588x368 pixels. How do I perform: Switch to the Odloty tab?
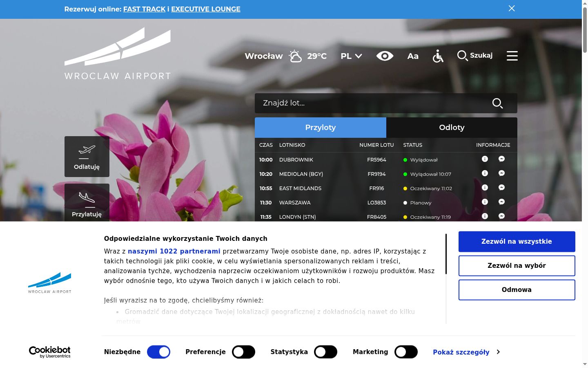coord(452,128)
